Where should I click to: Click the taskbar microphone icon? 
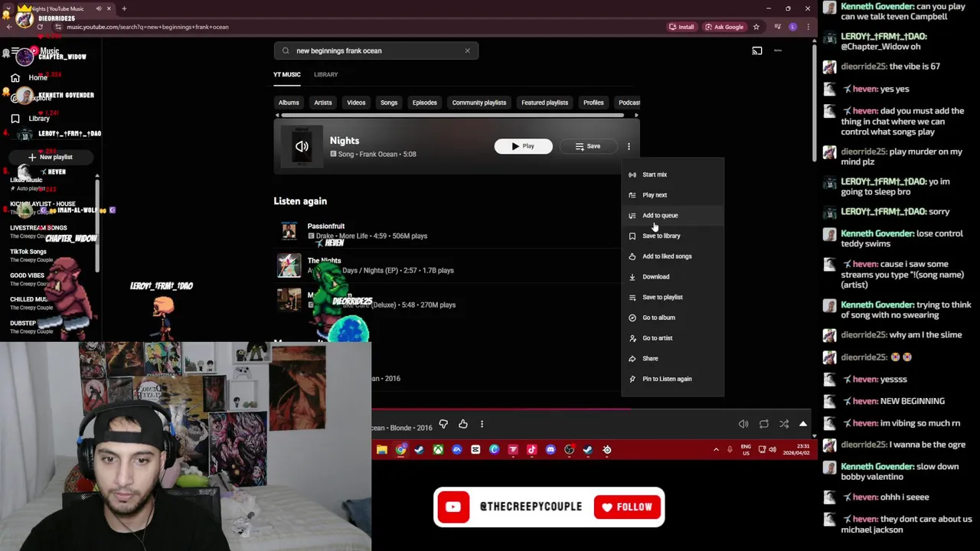coord(730,450)
